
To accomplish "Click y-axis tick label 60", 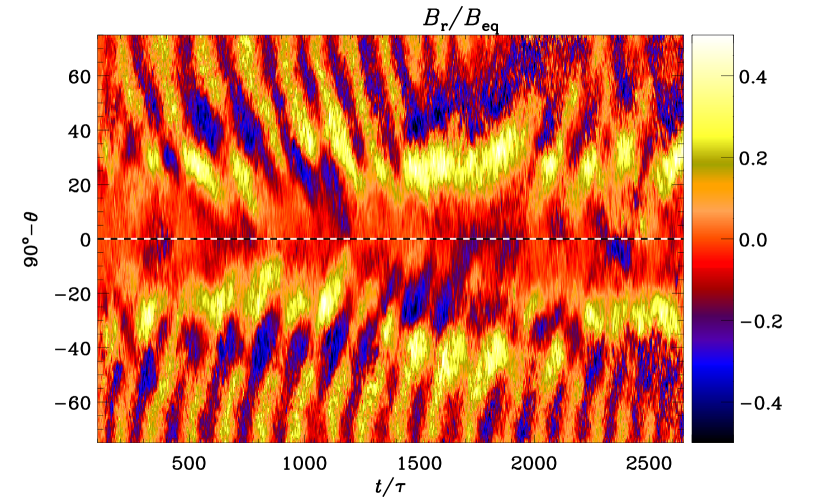I will coord(79,76).
